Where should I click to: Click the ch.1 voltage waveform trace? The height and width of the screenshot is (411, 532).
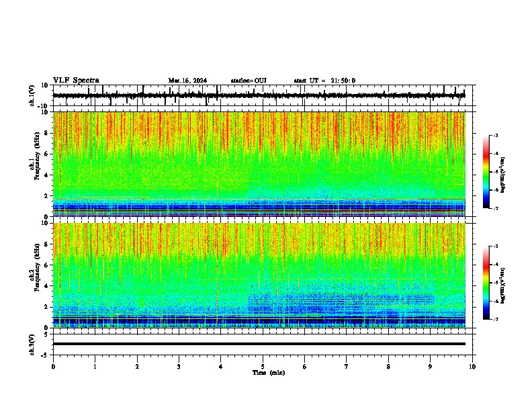pos(259,95)
